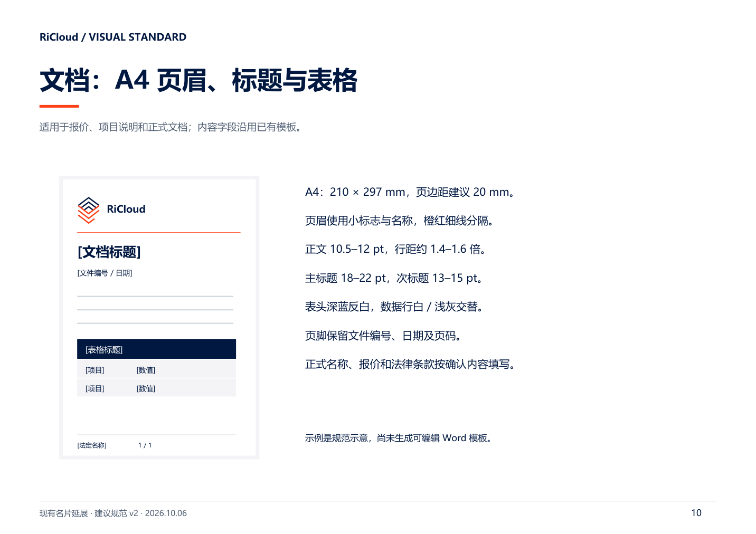Select the line "主标题 18–22 pt，次标题 13–15 pt。"
This screenshot has height=534, width=756.
tap(394, 278)
